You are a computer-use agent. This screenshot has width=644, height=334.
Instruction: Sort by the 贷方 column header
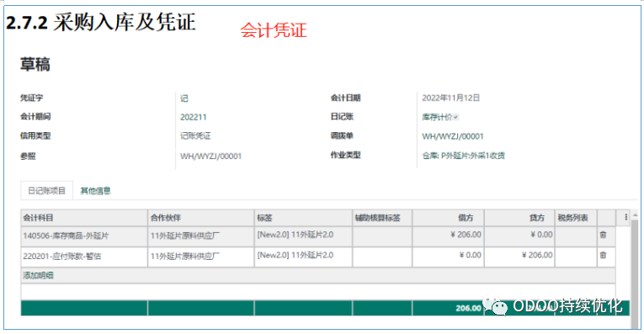pyautogui.click(x=519, y=218)
